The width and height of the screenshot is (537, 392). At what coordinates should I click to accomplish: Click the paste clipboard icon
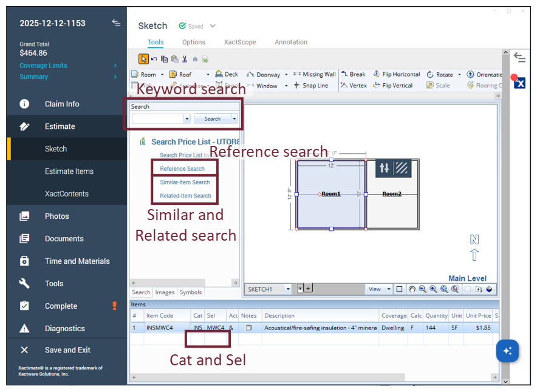(175, 60)
